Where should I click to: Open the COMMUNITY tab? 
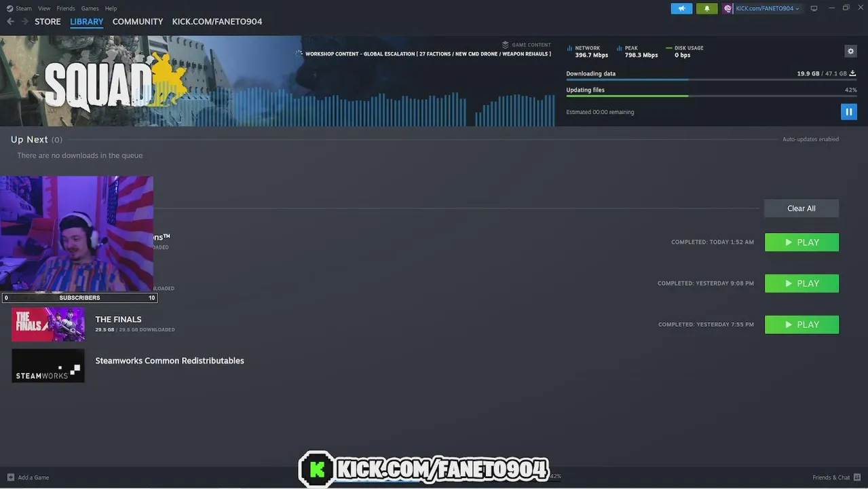click(x=138, y=22)
